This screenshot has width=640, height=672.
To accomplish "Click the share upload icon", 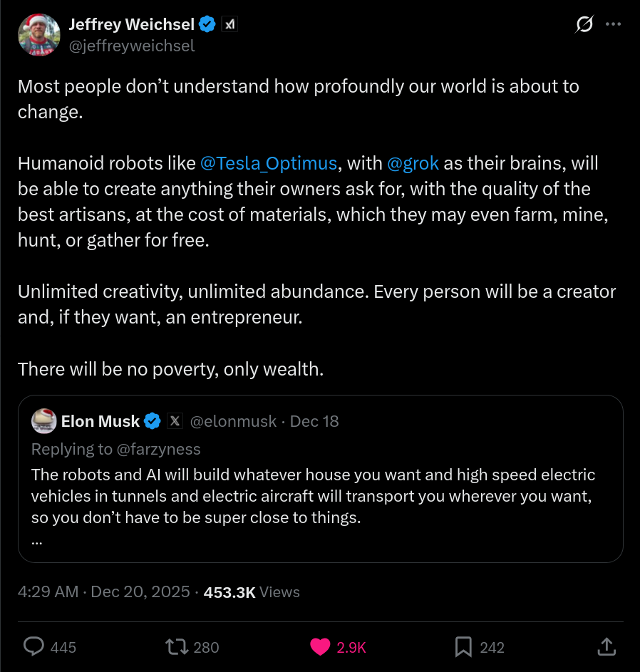I will click(606, 646).
